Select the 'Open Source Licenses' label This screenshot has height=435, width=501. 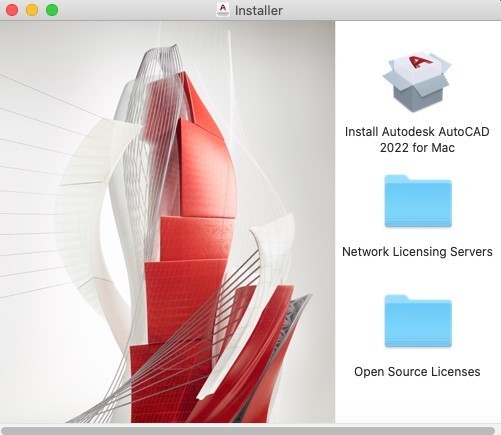[417, 371]
